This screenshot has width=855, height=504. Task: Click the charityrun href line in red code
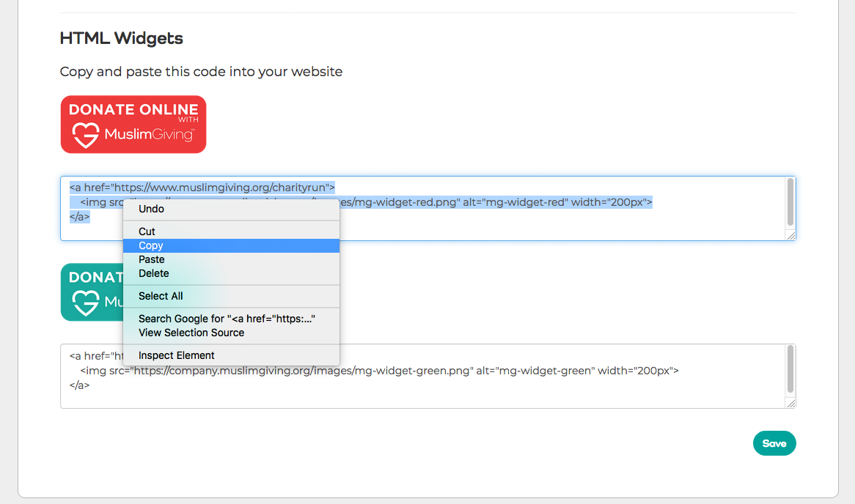pos(202,188)
